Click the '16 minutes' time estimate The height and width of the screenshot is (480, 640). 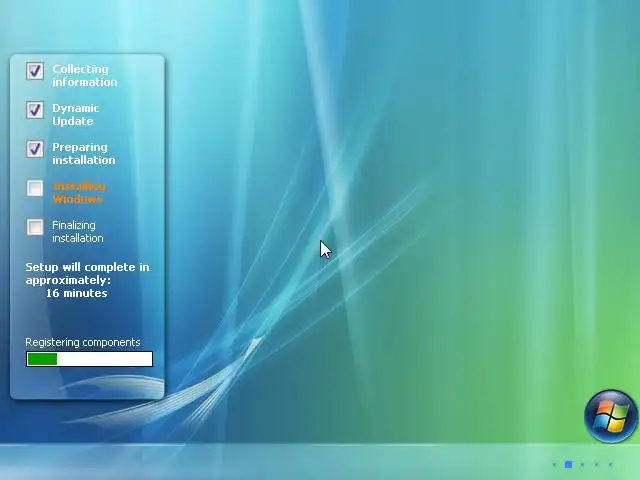pos(77,293)
